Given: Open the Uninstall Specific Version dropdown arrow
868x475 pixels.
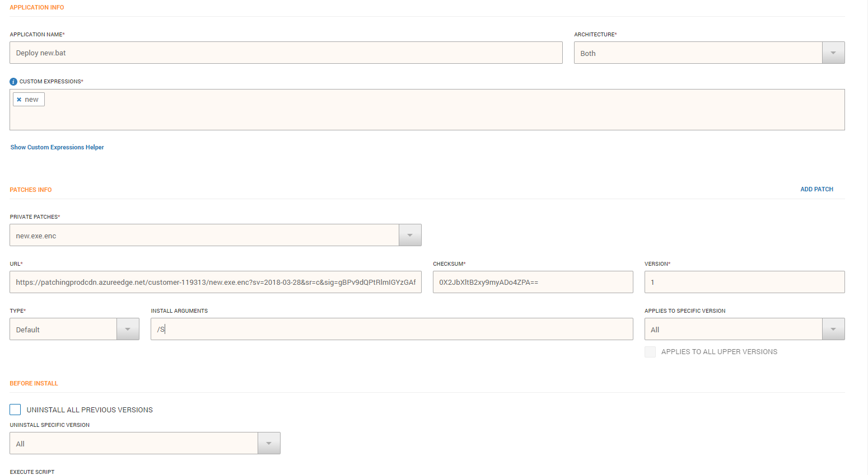Looking at the screenshot, I should [x=269, y=443].
